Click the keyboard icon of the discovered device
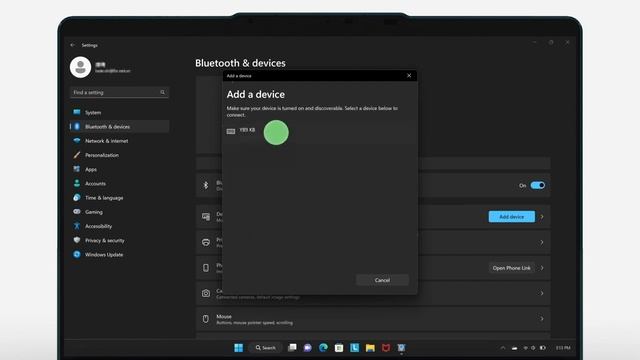 231,131
